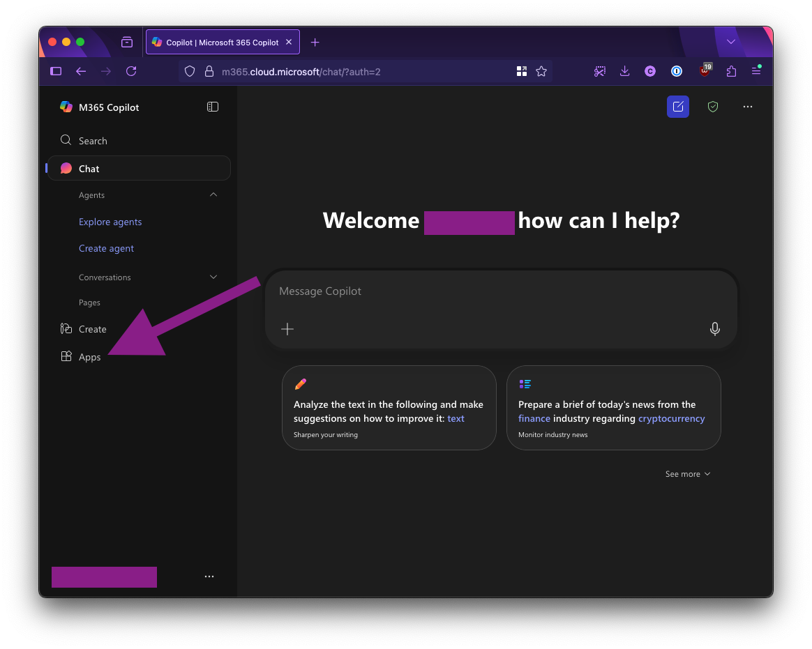The height and width of the screenshot is (649, 812).
Task: Click the address bar URL
Action: (301, 72)
